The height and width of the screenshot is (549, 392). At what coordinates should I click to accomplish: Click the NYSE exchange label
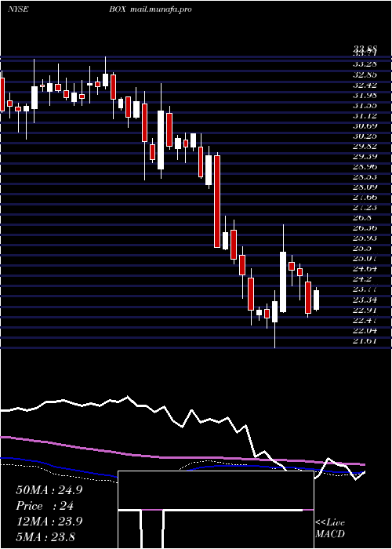pos(18,9)
